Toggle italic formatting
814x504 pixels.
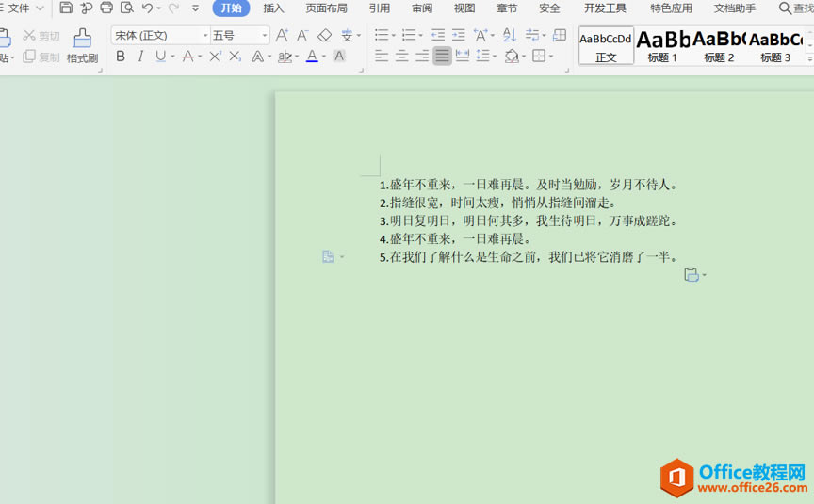[140, 57]
